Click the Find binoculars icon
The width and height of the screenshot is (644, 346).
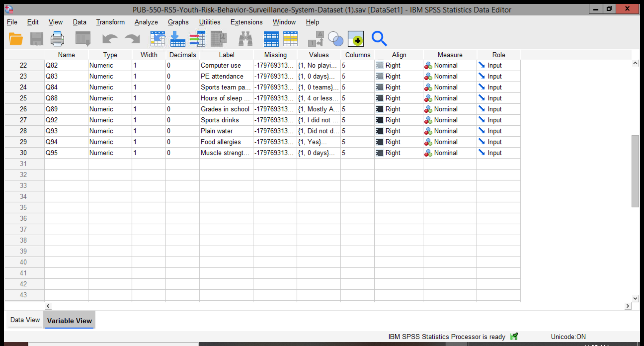tap(245, 39)
